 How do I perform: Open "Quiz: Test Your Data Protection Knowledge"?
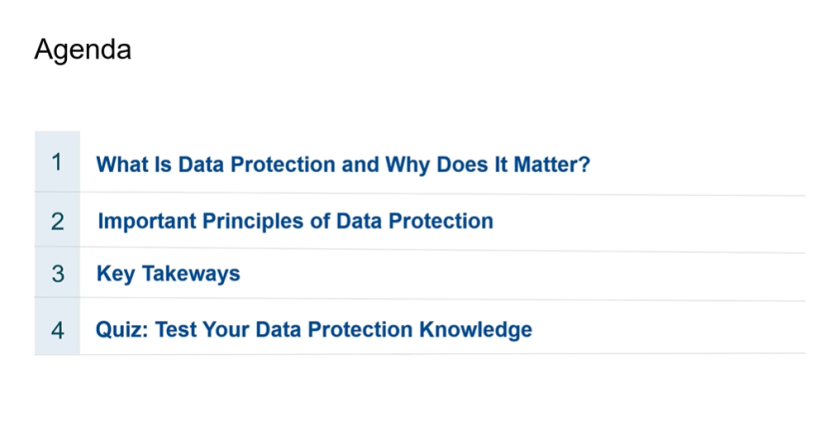tap(313, 329)
